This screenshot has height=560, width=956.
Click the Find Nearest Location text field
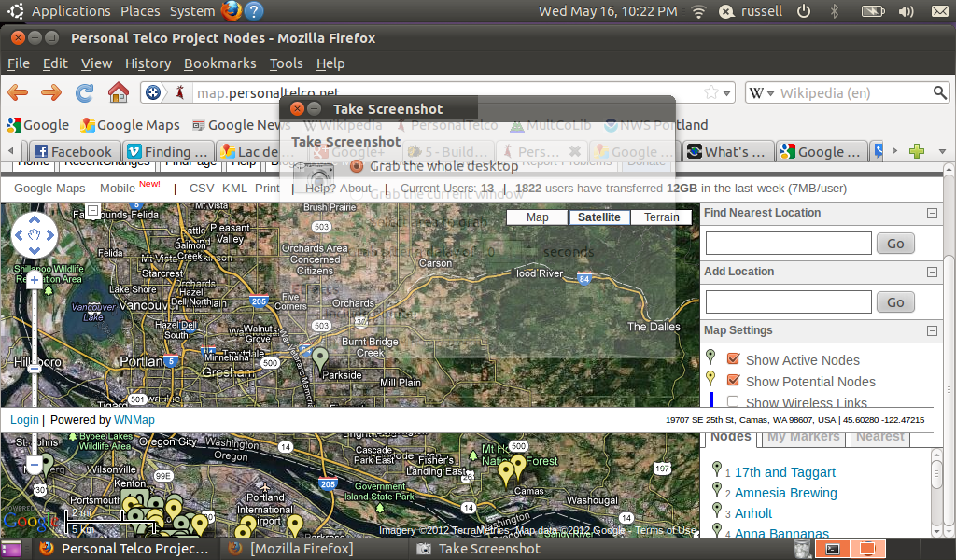(788, 244)
